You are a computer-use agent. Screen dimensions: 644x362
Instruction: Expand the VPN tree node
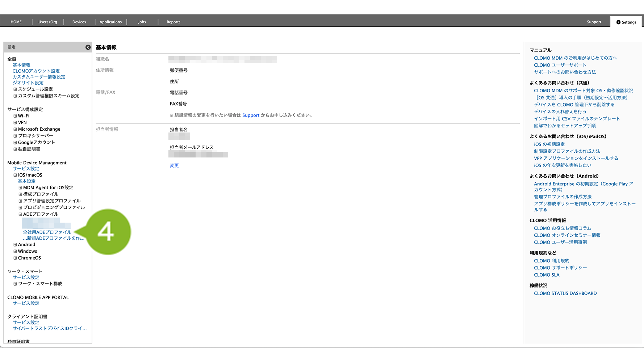[15, 123]
